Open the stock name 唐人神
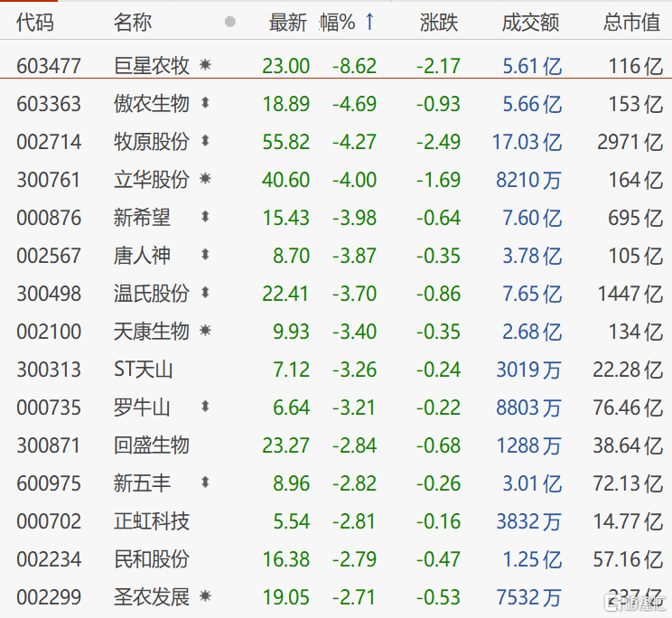672x618 pixels. [x=142, y=256]
